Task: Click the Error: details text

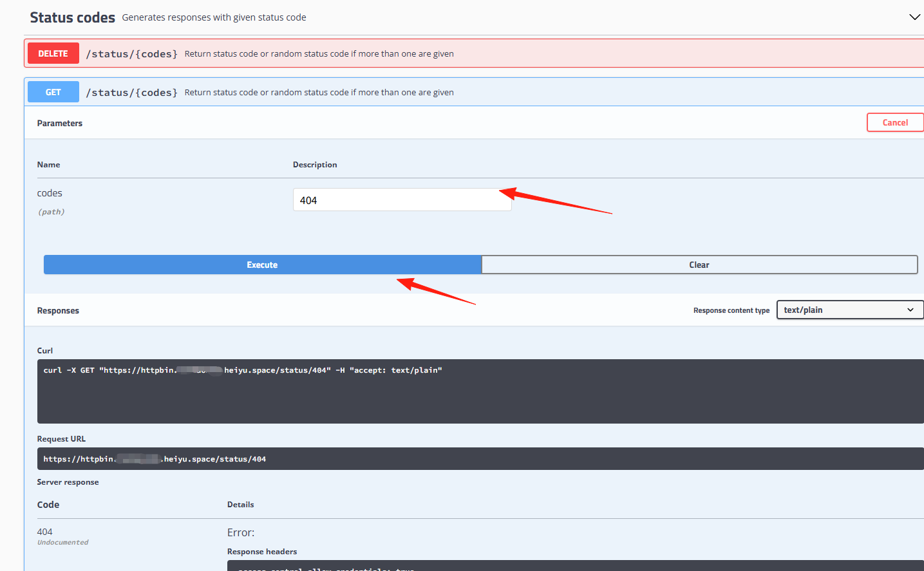Action: coord(241,532)
